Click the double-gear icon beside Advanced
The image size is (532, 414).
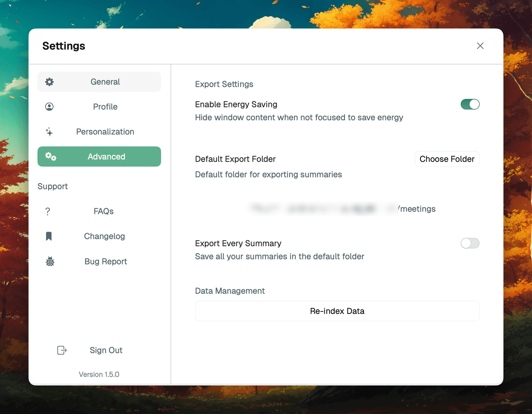pos(51,157)
